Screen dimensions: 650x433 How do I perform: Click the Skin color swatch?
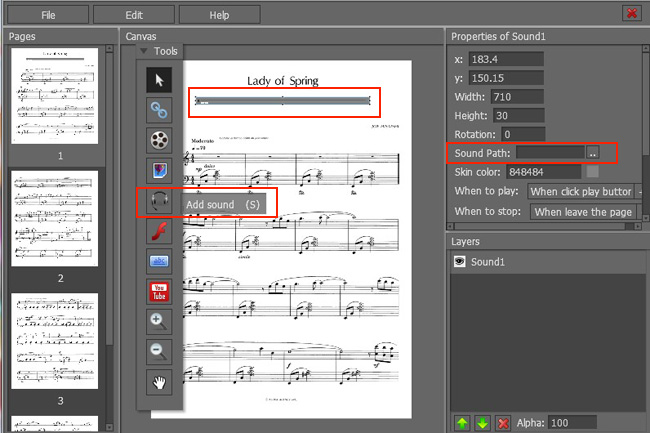593,172
